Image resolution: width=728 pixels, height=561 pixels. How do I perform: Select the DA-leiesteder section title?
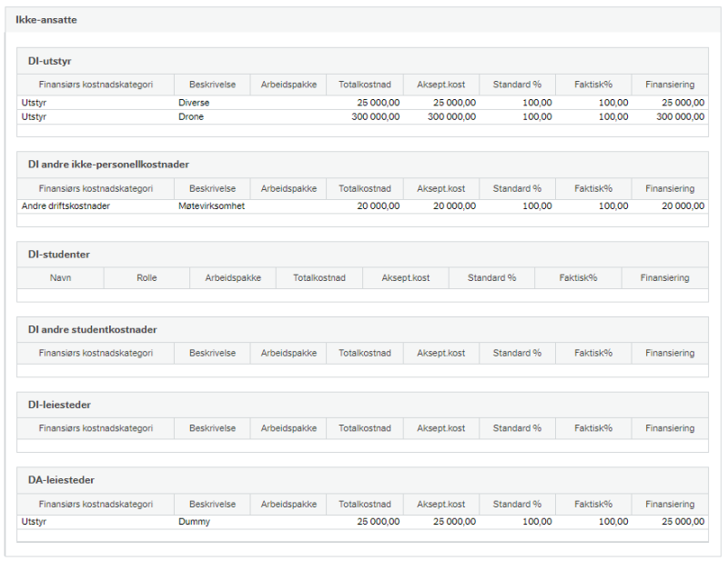(61, 480)
